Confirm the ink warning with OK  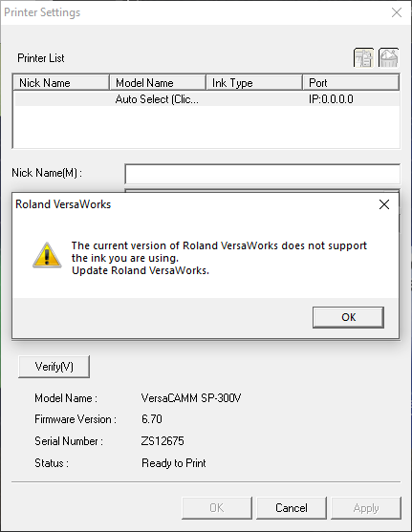coord(348,317)
